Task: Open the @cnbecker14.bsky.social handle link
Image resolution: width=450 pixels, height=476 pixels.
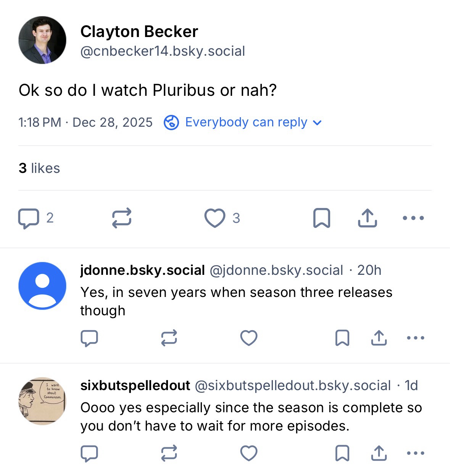Action: pyautogui.click(x=163, y=51)
